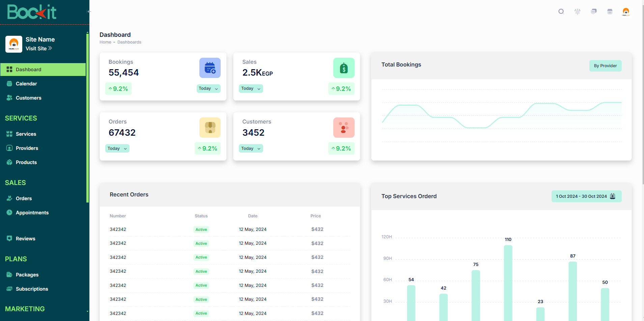Click the MARKETING section header in the sidebar
This screenshot has height=321, width=644.
[x=25, y=309]
